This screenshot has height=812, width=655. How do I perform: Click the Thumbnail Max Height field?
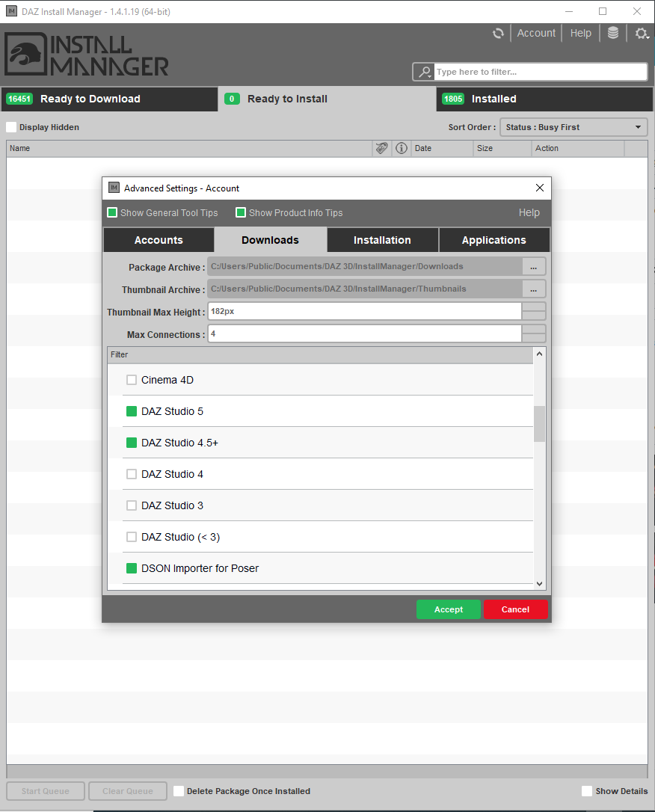point(365,312)
